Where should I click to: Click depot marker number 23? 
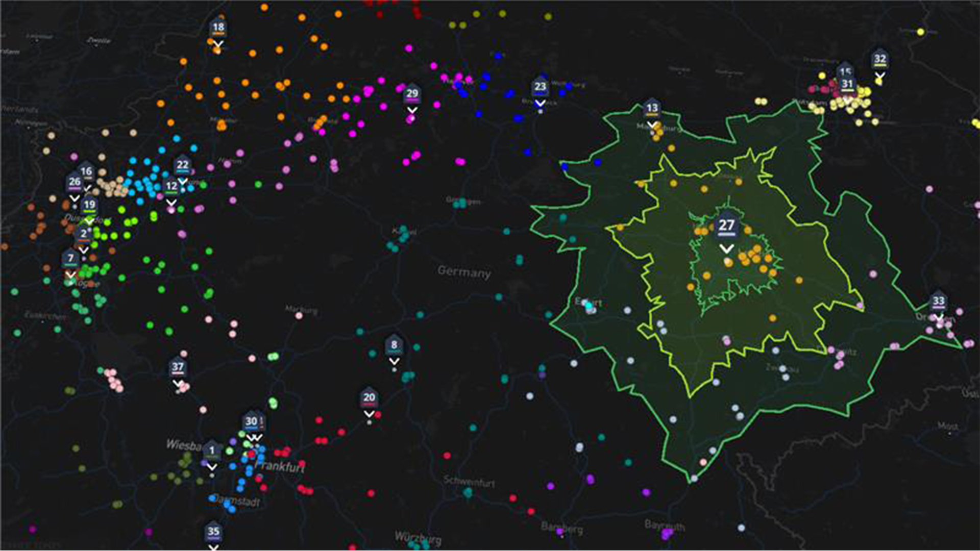click(540, 87)
